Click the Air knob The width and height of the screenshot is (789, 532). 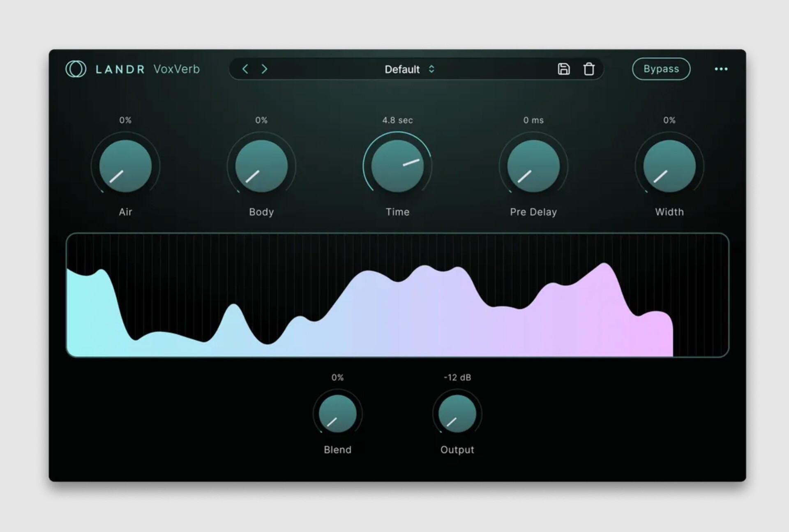click(125, 166)
